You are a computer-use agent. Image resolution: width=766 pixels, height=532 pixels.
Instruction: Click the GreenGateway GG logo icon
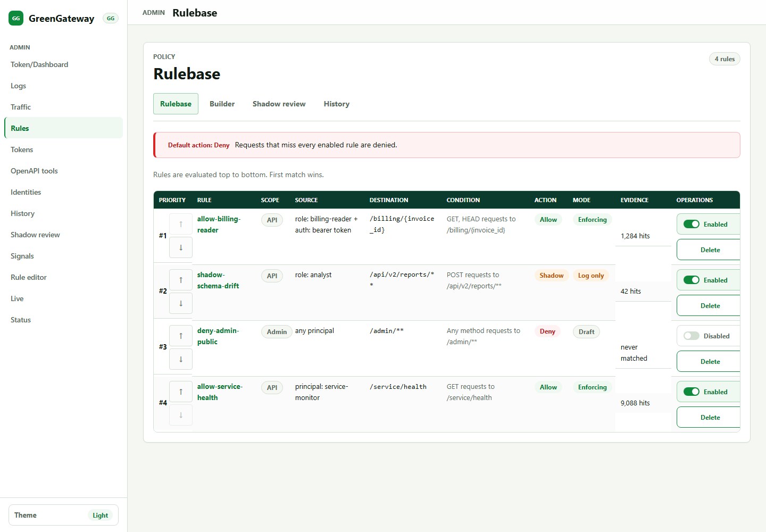coord(16,18)
